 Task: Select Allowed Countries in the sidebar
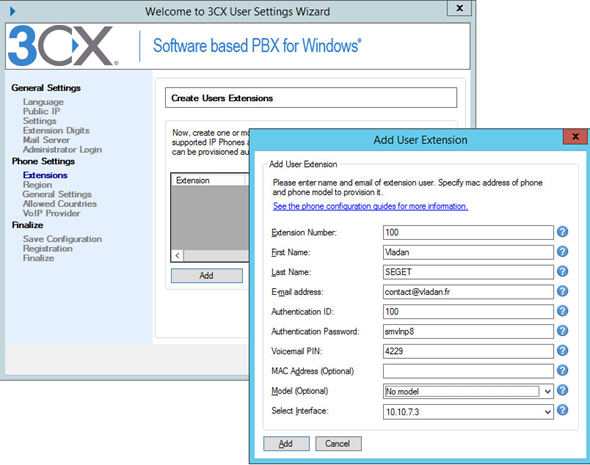pos(60,204)
